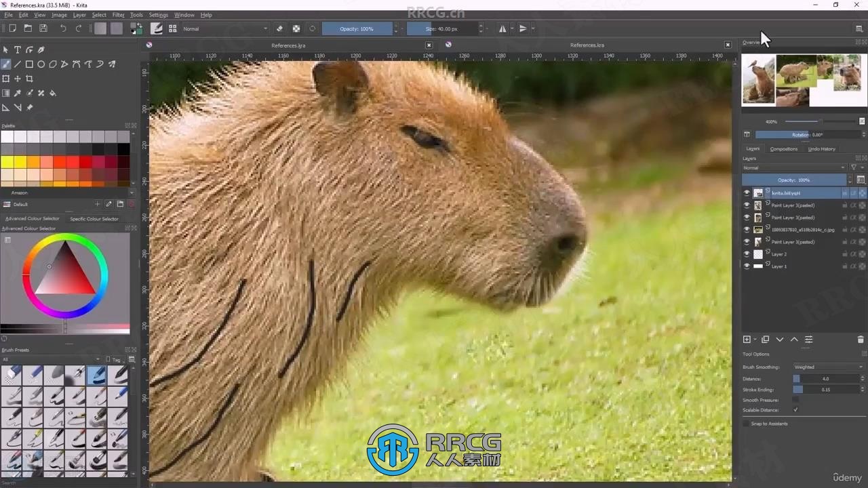
Task: Click the Duplicate layer icon
Action: (765, 339)
